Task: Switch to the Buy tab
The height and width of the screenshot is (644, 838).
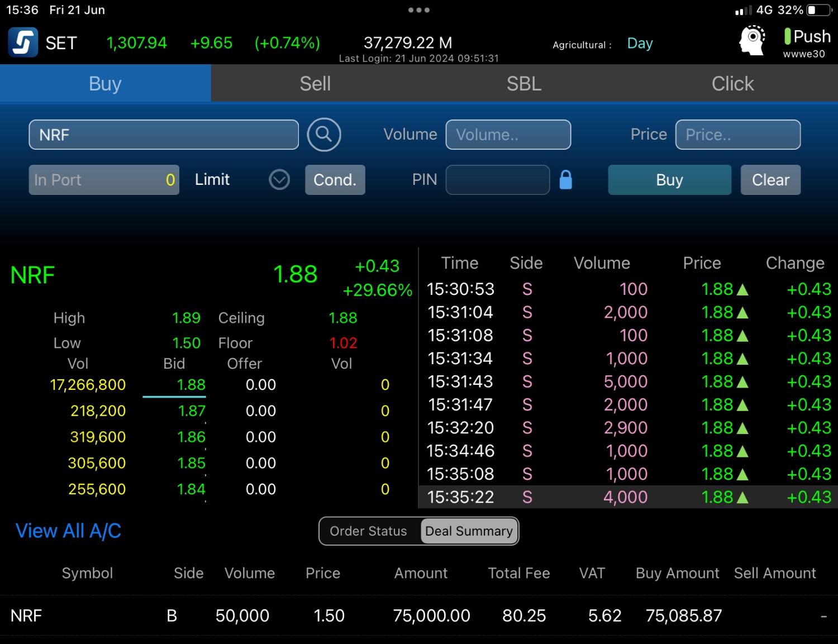Action: (105, 84)
